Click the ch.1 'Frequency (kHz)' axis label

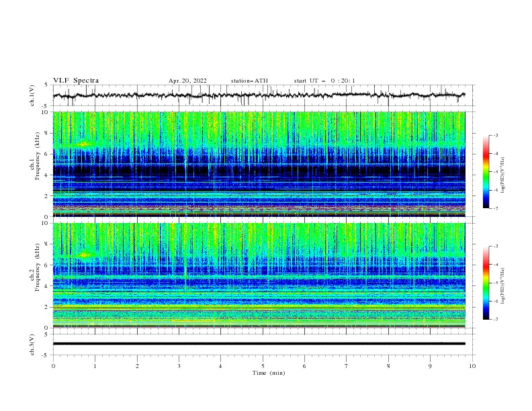click(x=38, y=156)
